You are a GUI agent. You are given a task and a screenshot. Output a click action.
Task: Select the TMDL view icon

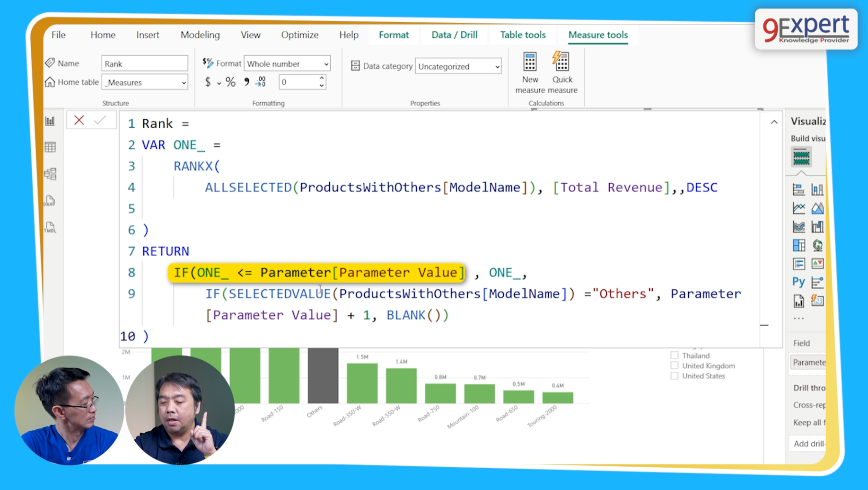coord(50,227)
